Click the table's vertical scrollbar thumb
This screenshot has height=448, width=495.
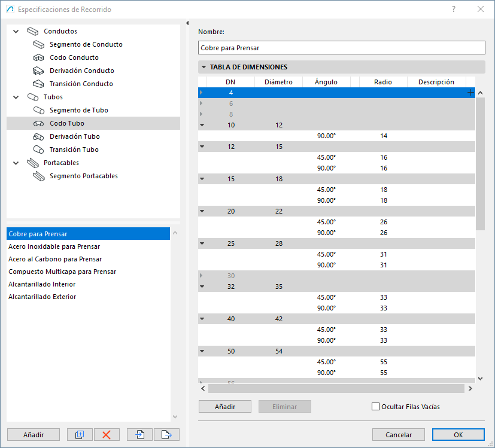(x=480, y=164)
